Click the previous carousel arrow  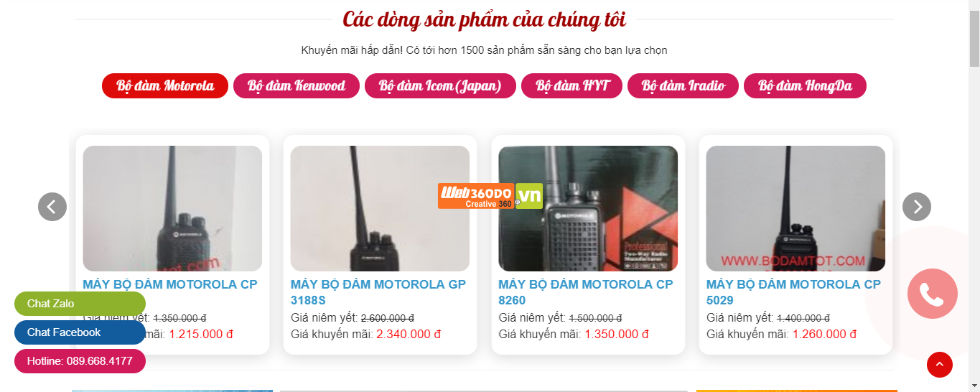[x=52, y=207]
